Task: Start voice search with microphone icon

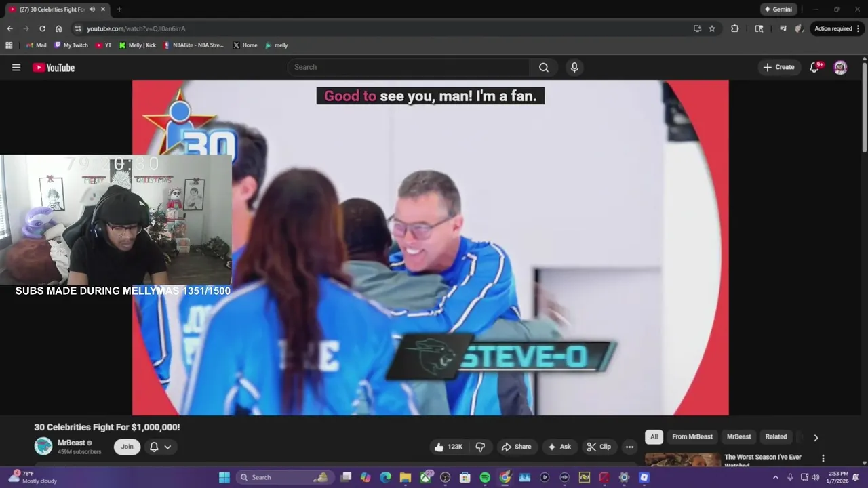Action: click(574, 67)
